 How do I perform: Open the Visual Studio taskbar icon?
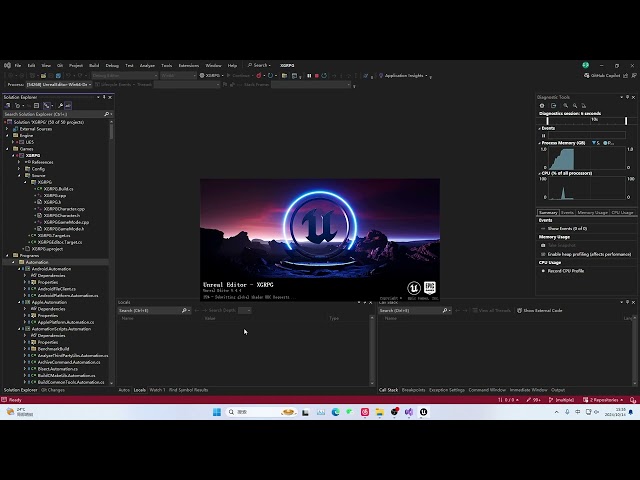pyautogui.click(x=409, y=412)
